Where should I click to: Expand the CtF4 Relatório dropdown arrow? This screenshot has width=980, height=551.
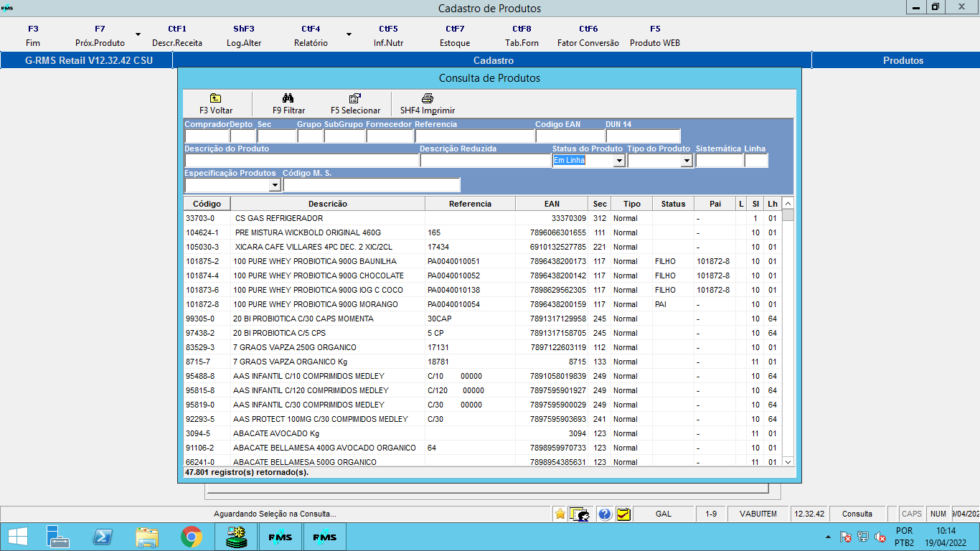click(349, 34)
